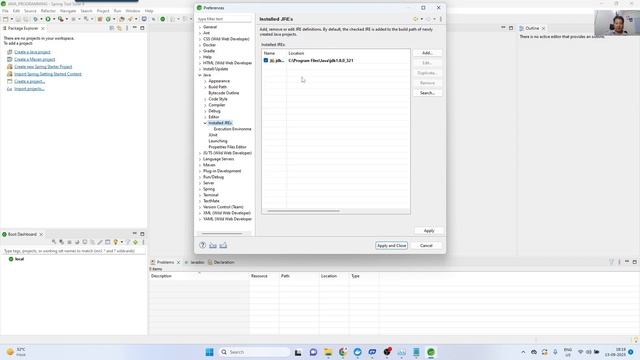
Task: Collapse the Installed JREs node
Action: [x=205, y=123]
